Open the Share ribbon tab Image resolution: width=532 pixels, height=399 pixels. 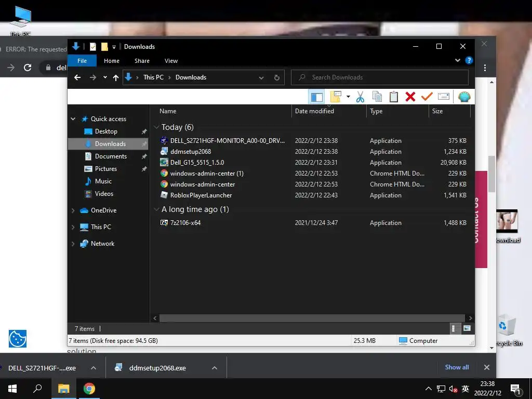142,61
